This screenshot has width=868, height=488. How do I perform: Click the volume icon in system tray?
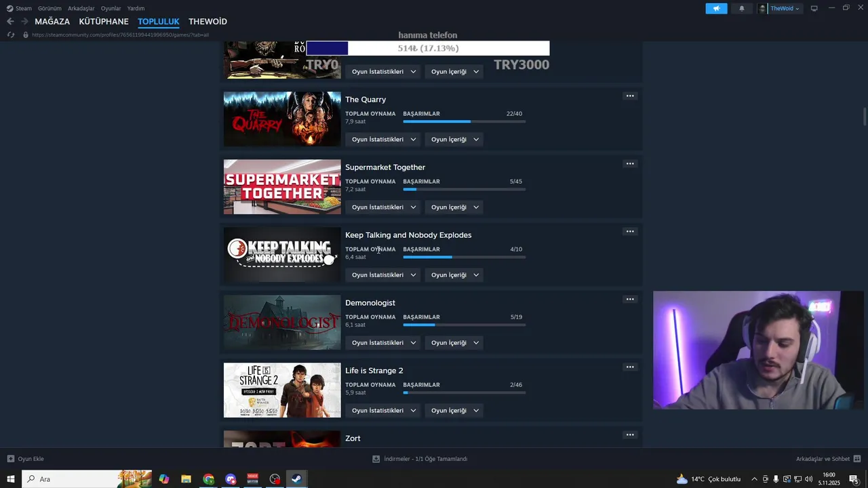tap(808, 479)
